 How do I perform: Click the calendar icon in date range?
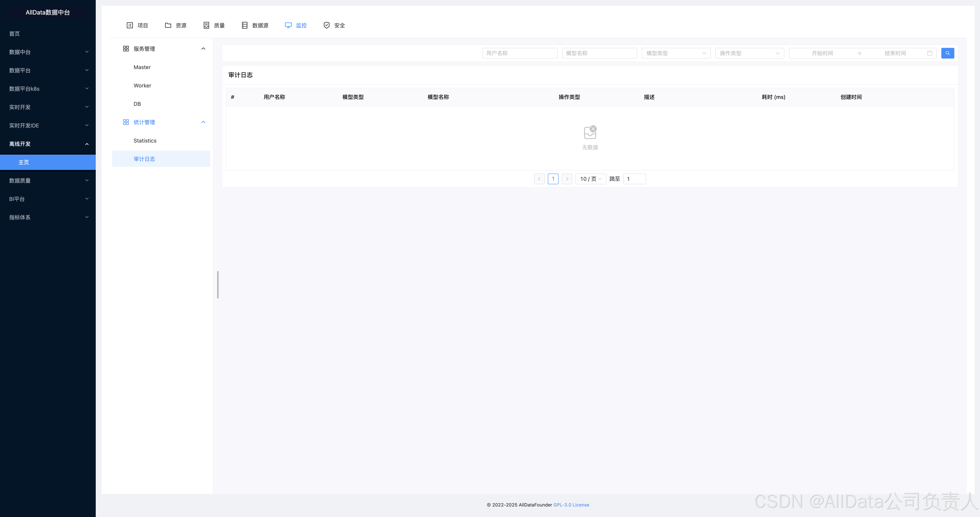(x=929, y=53)
